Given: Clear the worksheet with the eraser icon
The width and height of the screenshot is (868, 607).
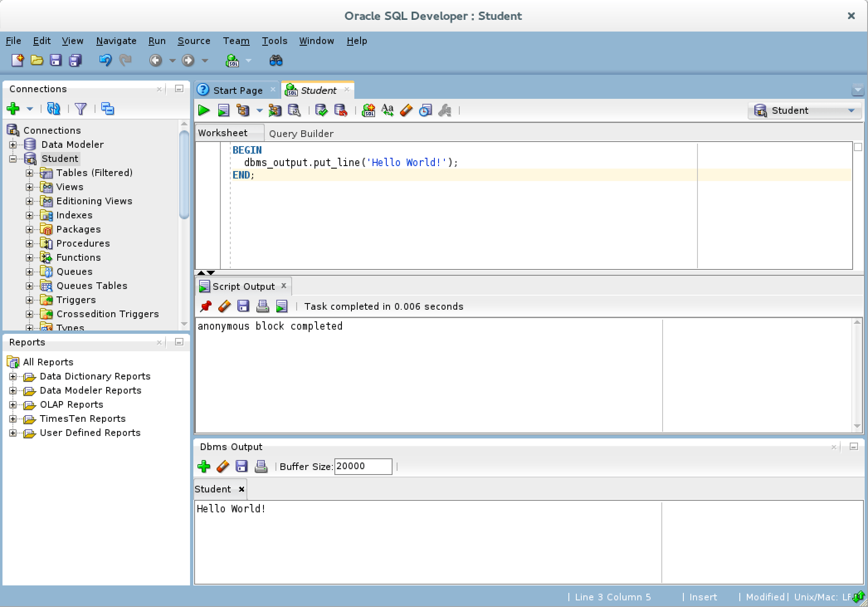Looking at the screenshot, I should [405, 110].
